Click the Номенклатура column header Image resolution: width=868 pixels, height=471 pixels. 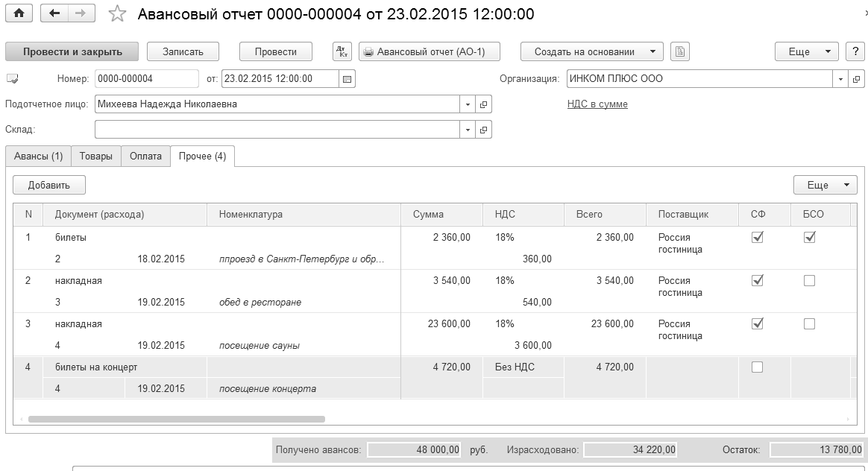(304, 214)
